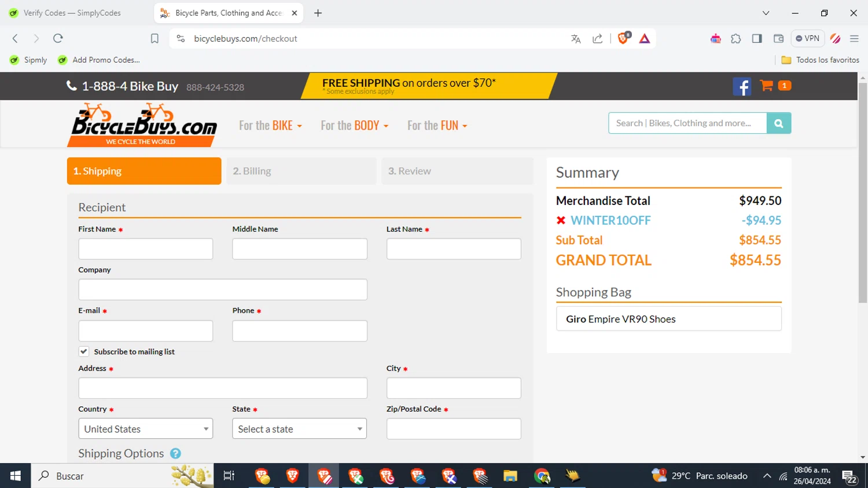Click the browser back arrow

pos(16,39)
